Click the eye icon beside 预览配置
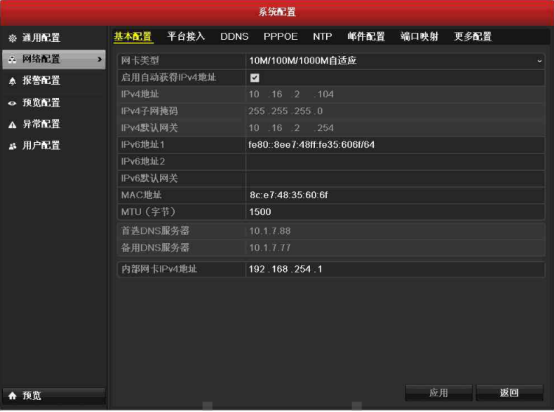Screen dimensions: 554x412 12,103
